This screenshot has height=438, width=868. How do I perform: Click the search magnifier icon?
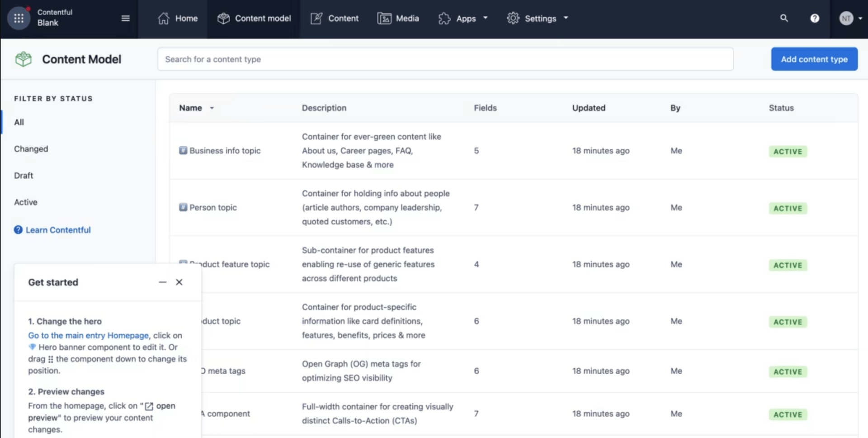click(784, 18)
